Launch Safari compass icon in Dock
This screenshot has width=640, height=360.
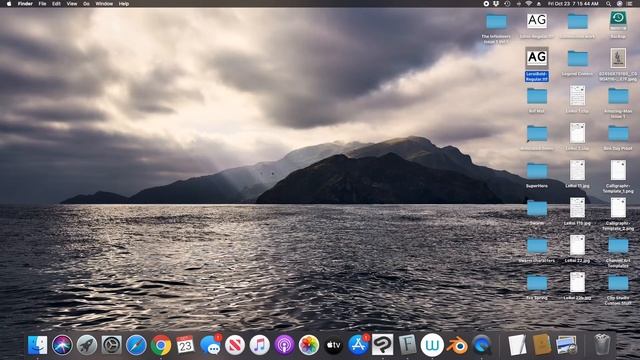pos(136,345)
